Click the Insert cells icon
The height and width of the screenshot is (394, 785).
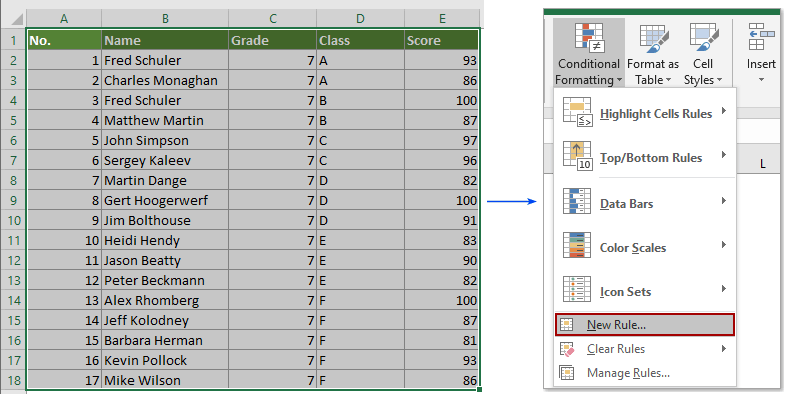[762, 37]
